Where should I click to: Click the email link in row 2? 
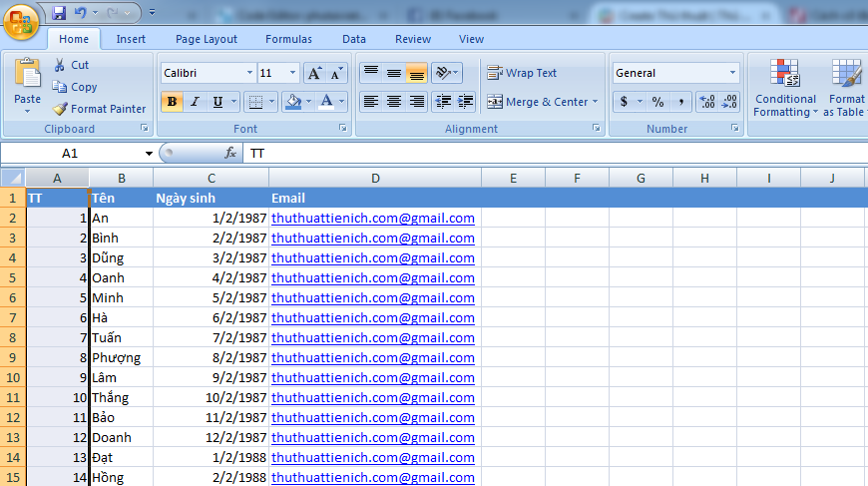pyautogui.click(x=372, y=218)
